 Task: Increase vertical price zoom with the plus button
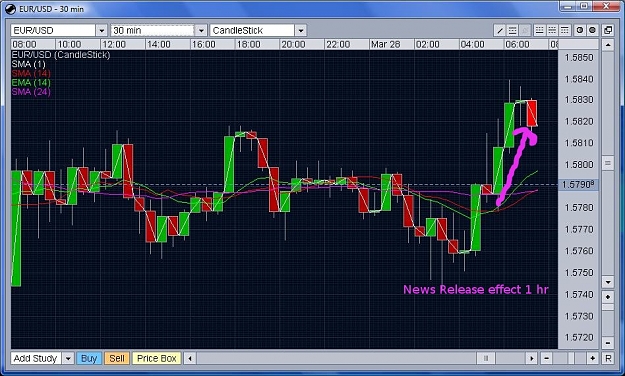point(608,297)
